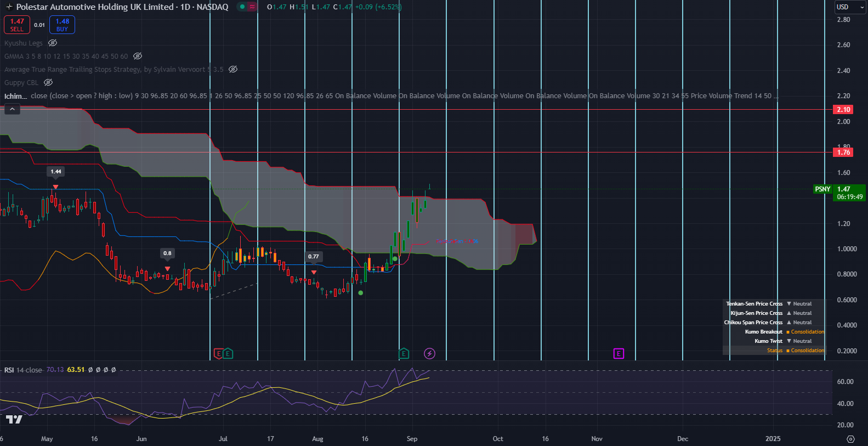Show the hidden Guppy CBL indicator
The height and width of the screenshot is (446, 868).
pyautogui.click(x=48, y=82)
